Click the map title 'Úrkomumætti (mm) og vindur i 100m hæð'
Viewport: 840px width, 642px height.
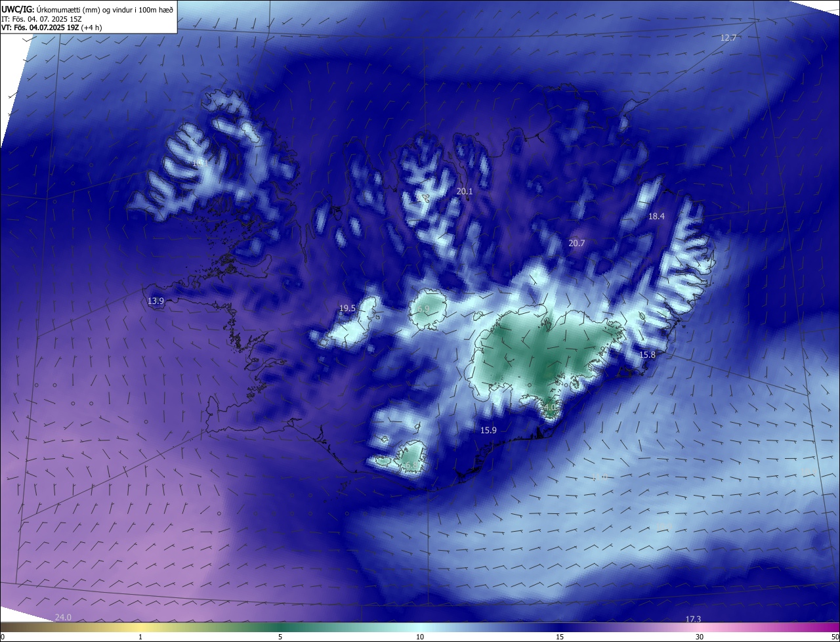[x=104, y=9]
